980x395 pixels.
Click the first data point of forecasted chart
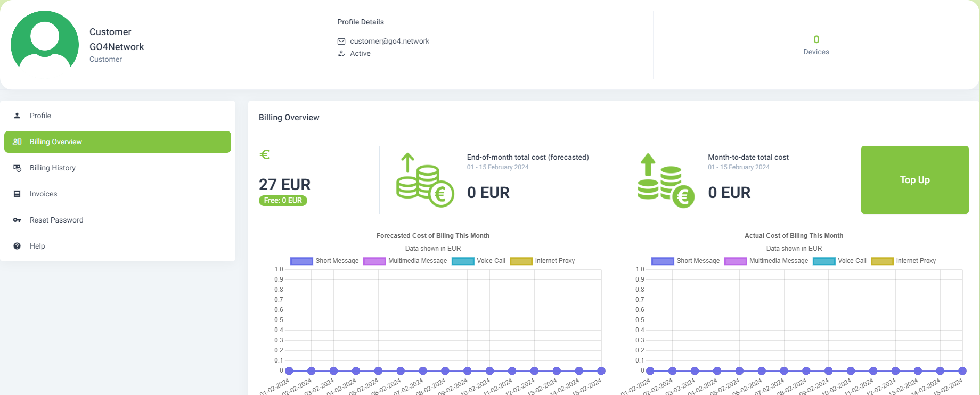tap(289, 371)
